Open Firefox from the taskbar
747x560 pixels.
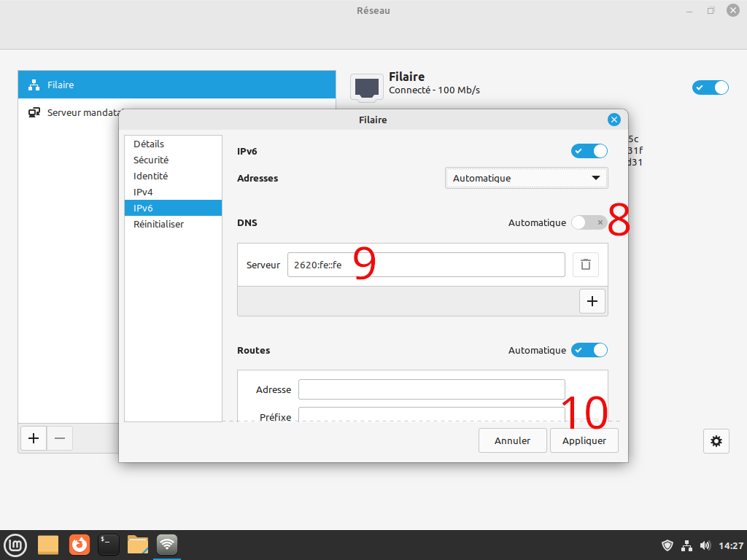click(80, 544)
